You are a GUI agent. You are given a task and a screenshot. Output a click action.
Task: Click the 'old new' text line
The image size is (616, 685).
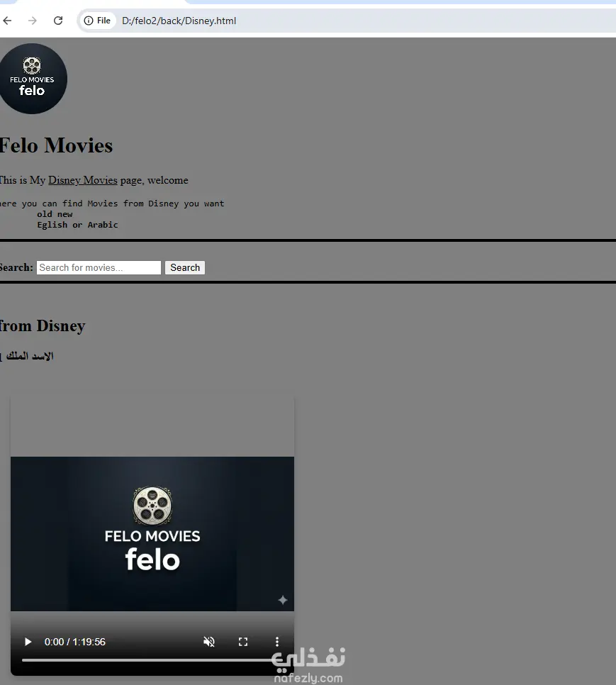[x=55, y=214]
